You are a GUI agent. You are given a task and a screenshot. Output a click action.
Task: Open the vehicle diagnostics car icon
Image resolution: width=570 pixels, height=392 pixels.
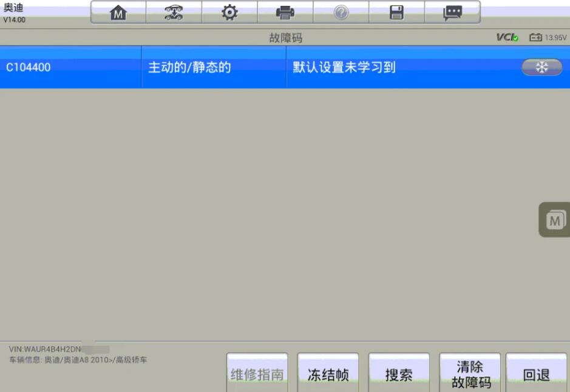174,13
